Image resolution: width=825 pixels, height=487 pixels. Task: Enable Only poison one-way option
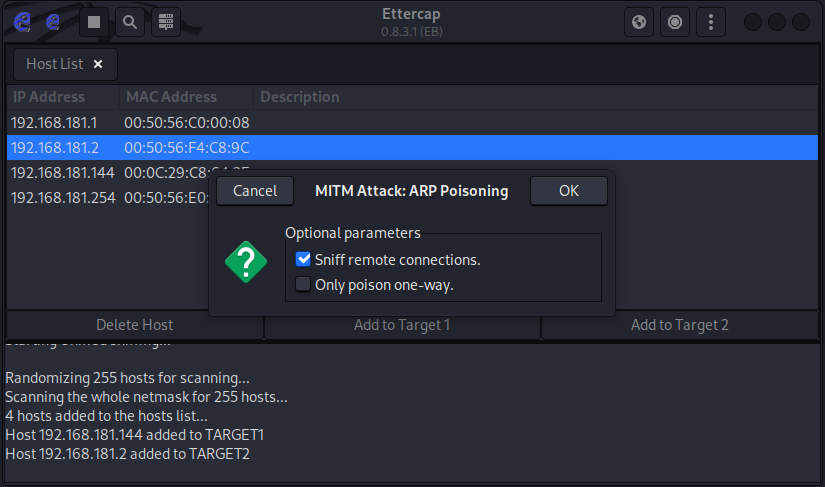click(x=304, y=285)
